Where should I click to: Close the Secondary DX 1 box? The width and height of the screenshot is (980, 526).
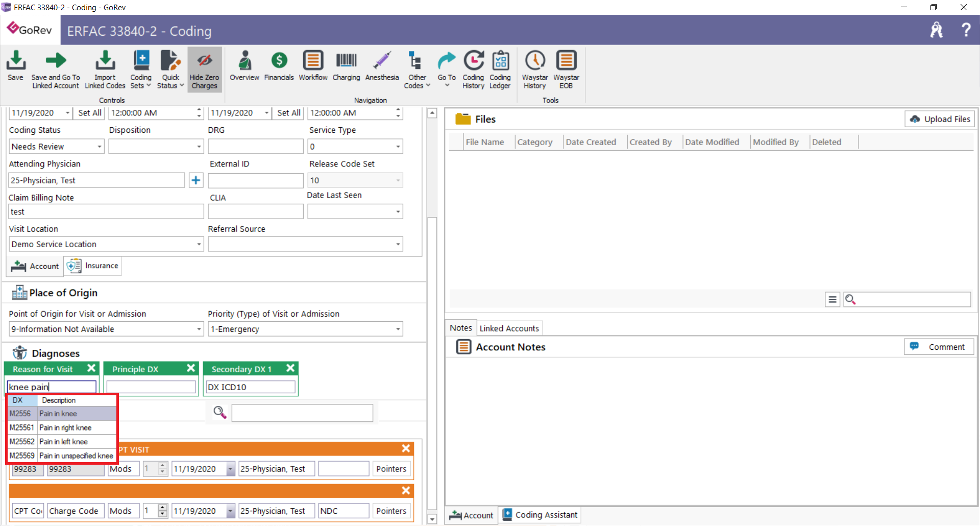pos(290,368)
